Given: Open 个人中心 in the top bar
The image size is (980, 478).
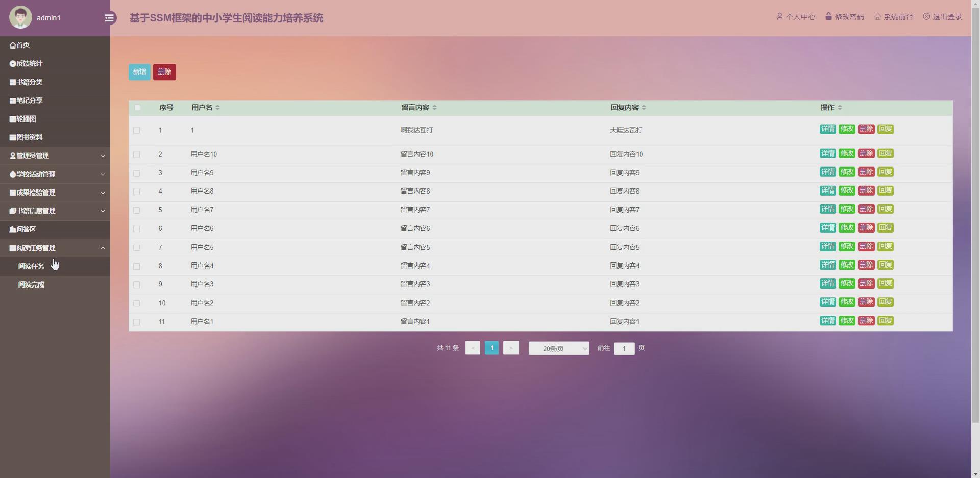Looking at the screenshot, I should (x=796, y=17).
